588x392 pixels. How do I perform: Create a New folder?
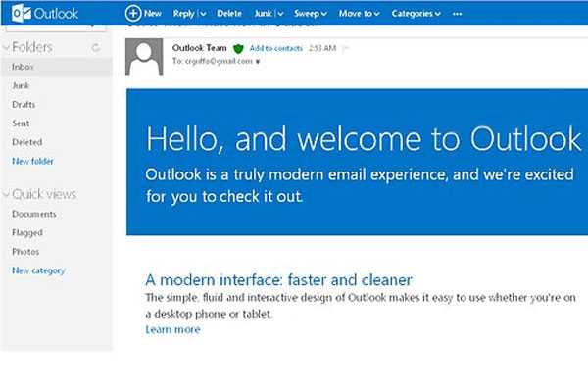click(x=33, y=161)
